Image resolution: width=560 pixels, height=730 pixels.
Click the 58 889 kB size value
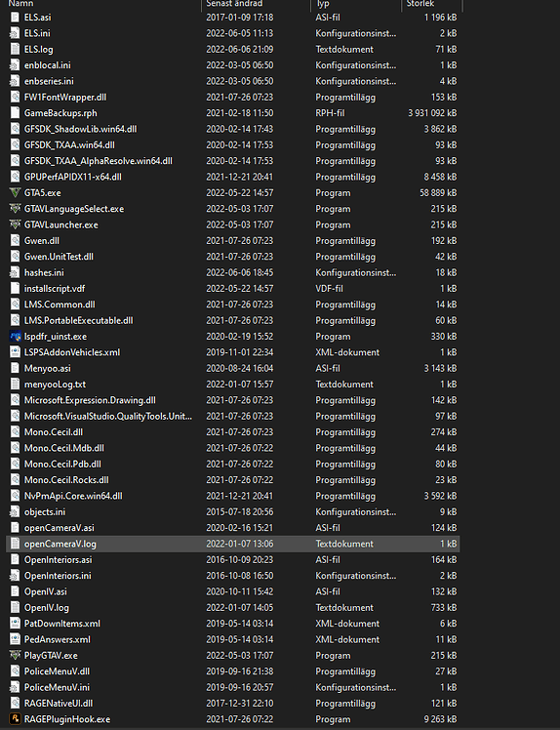tap(438, 192)
